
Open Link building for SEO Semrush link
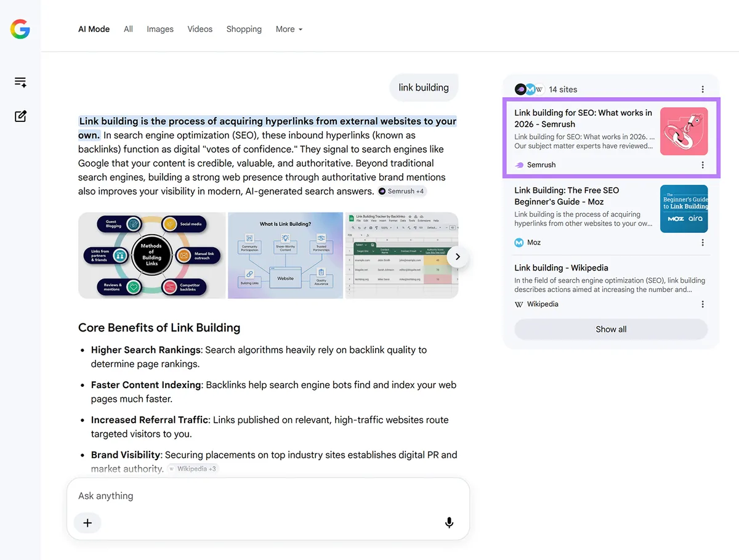pyautogui.click(x=583, y=118)
